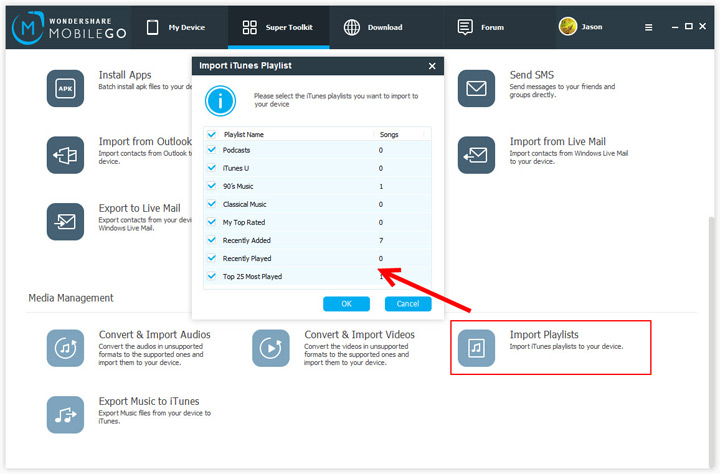Sort by the Songs column header
Screen dimensions: 720x474
389,134
